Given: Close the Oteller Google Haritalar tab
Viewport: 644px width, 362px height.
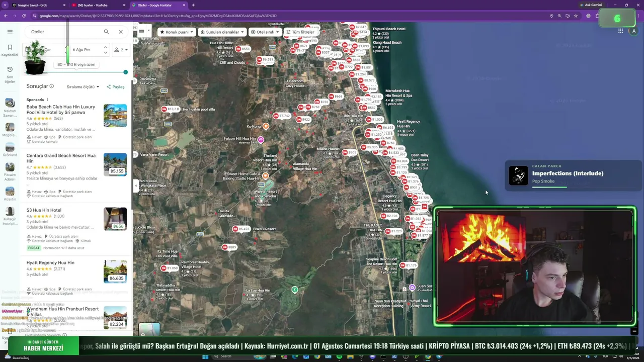Looking at the screenshot, I should click(x=184, y=5).
